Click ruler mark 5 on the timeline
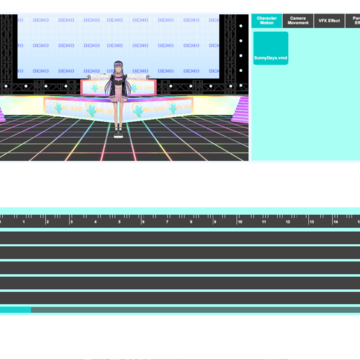 [119, 222]
